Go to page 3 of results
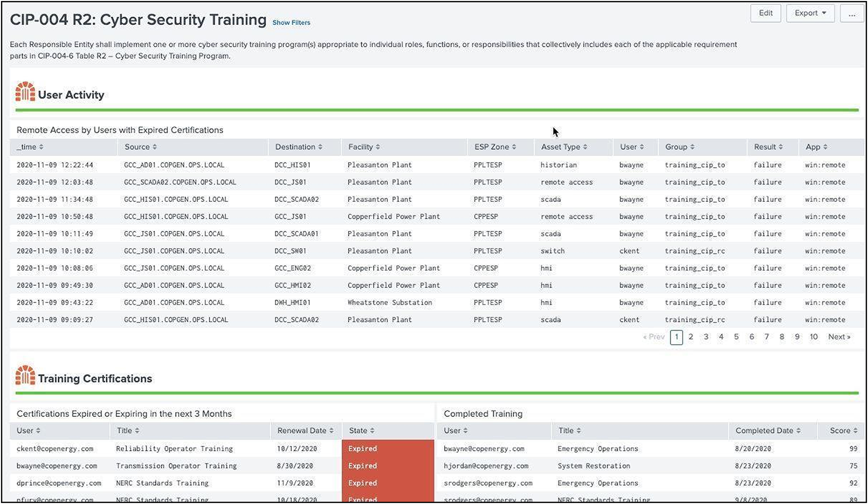Image resolution: width=868 pixels, height=504 pixels. (706, 337)
